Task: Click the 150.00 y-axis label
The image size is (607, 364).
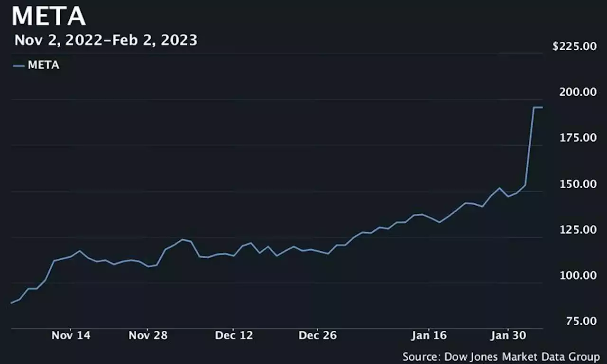Action: (578, 184)
